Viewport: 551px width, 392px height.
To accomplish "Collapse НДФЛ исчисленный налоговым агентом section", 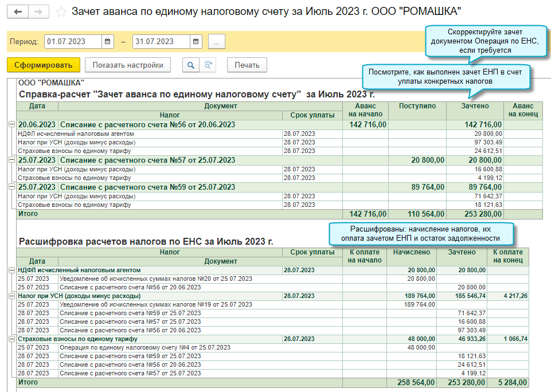I will coord(11,270).
